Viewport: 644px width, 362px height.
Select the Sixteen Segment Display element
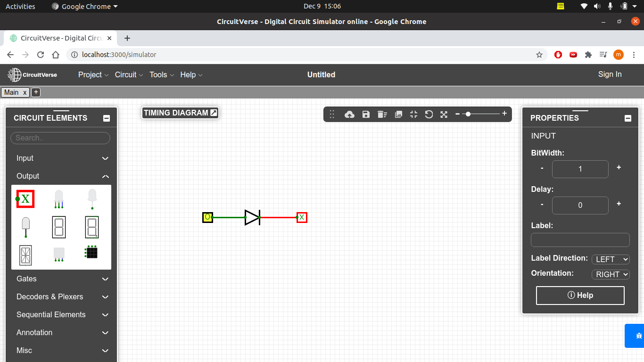[25, 255]
